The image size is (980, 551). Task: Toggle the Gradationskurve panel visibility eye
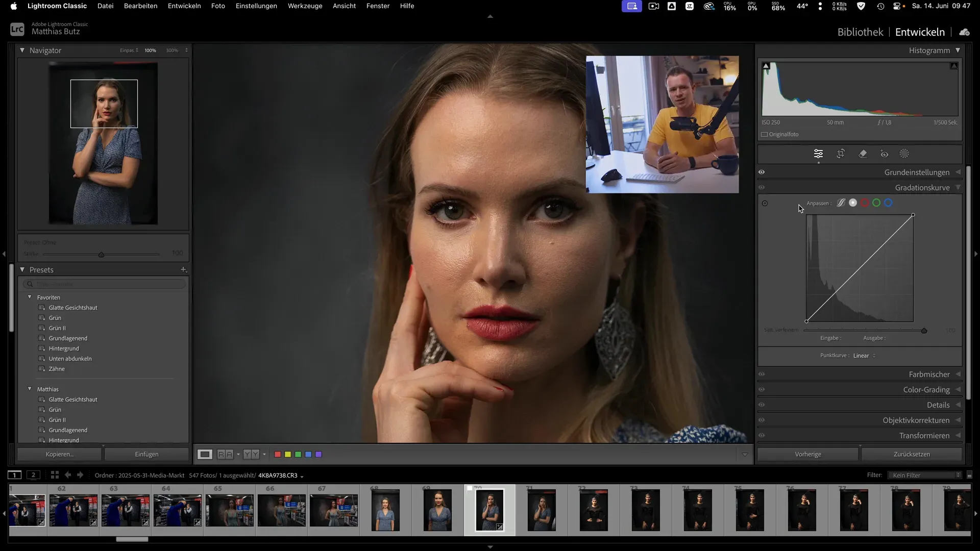[x=762, y=187]
